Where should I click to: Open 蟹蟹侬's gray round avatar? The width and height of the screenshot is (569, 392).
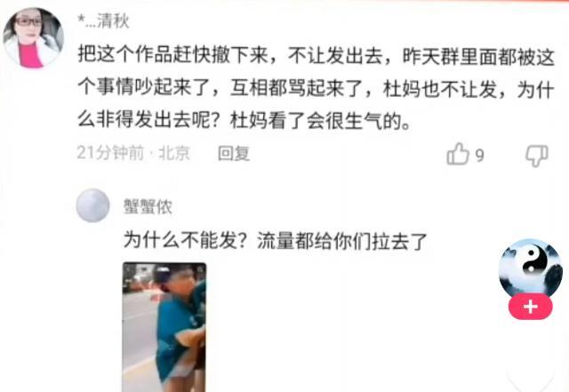[x=92, y=205]
